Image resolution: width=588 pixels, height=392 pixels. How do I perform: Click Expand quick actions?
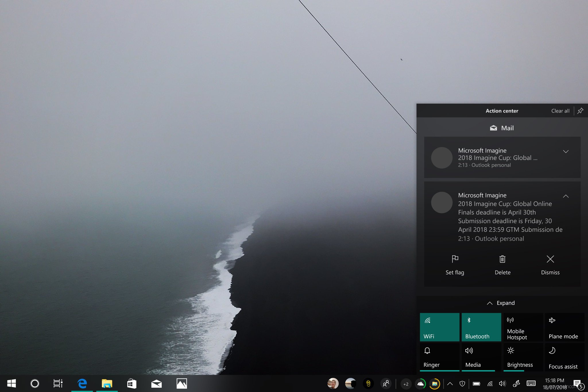tap(501, 303)
